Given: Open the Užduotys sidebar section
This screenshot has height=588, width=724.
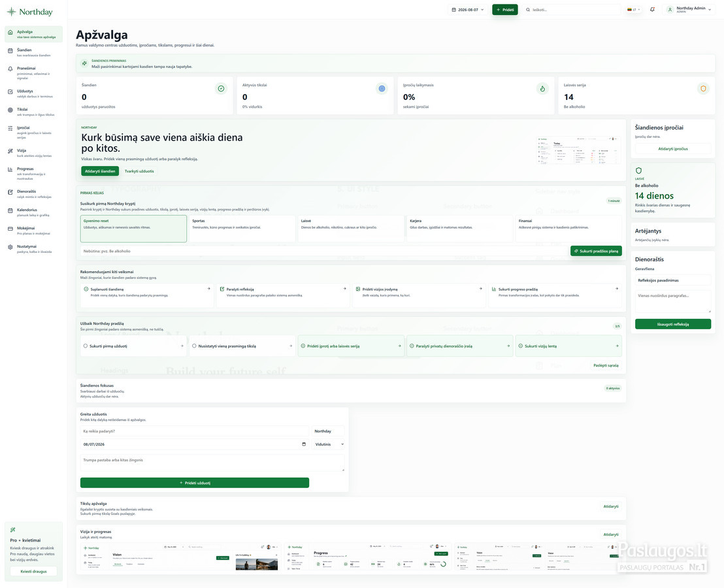Looking at the screenshot, I should coord(33,93).
